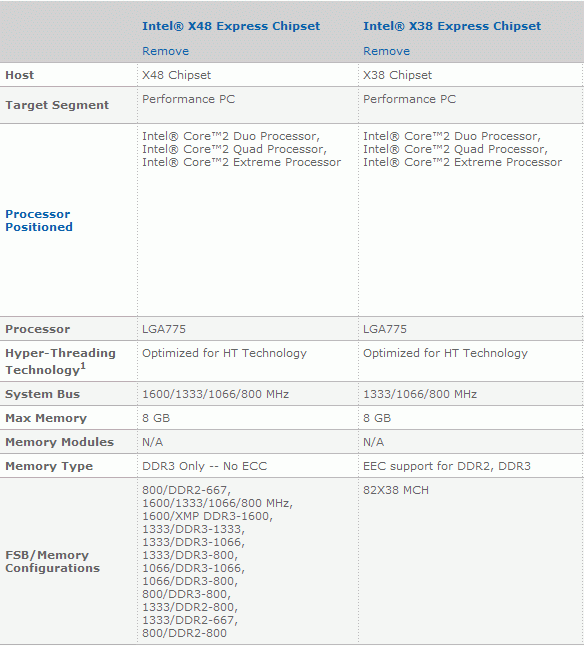Select the Memory Type row label
The width and height of the screenshot is (584, 646).
[x=49, y=466]
